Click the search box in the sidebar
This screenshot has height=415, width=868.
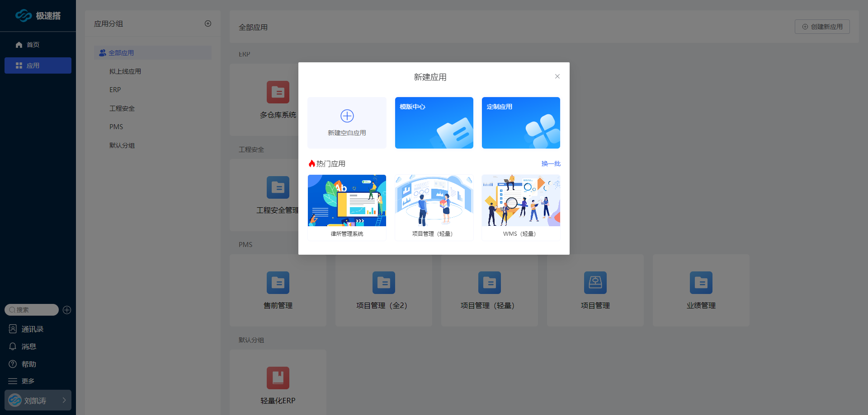(x=33, y=310)
